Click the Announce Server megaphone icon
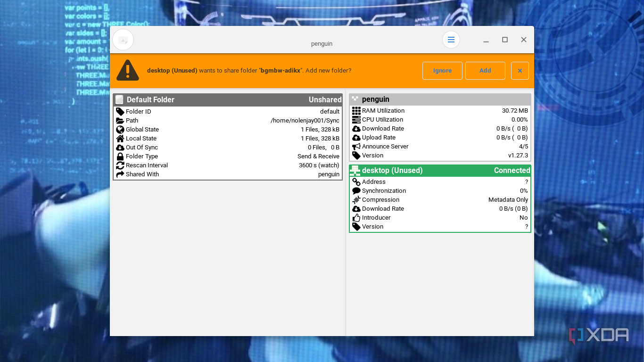 (356, 146)
